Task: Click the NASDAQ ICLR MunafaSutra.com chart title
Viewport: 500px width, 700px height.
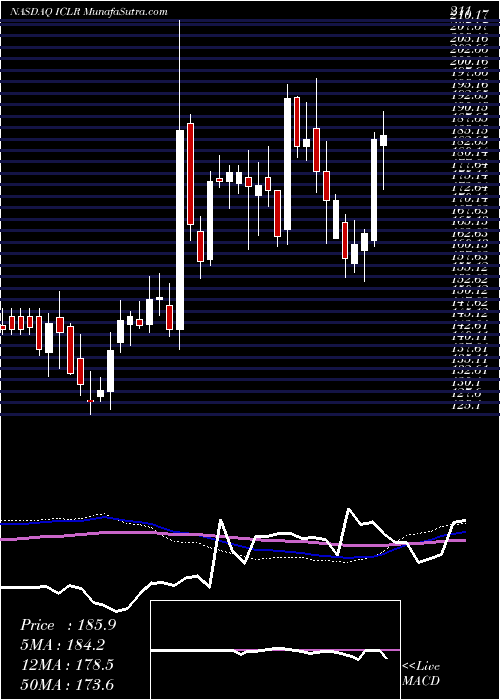Action: click(x=89, y=12)
